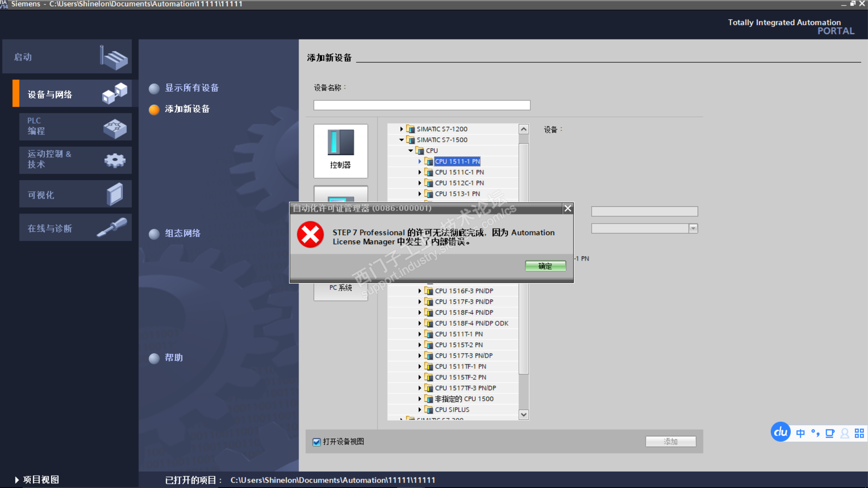This screenshot has height=488, width=868.
Task: Select the 可视化 HMI panel icon
Action: pyautogui.click(x=115, y=194)
